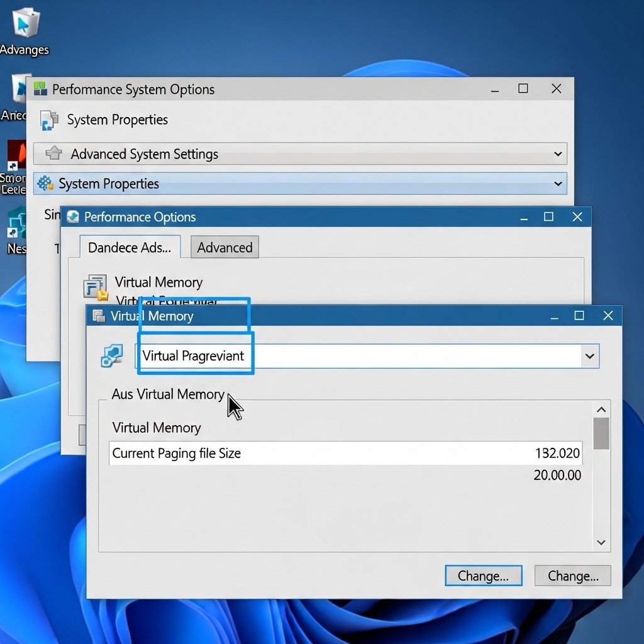The height and width of the screenshot is (644, 644).
Task: Click the Performance Options title bar icon
Action: 74,217
